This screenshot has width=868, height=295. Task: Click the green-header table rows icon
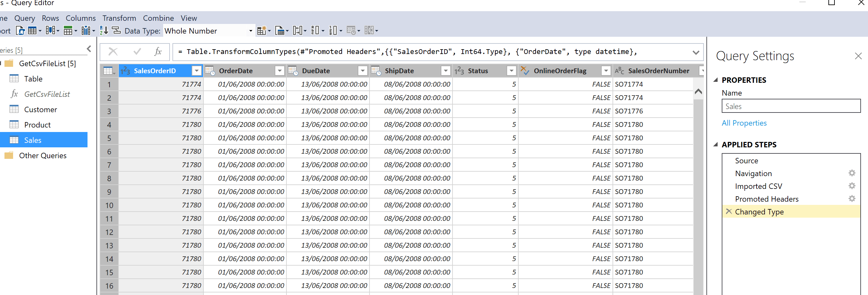point(68,31)
